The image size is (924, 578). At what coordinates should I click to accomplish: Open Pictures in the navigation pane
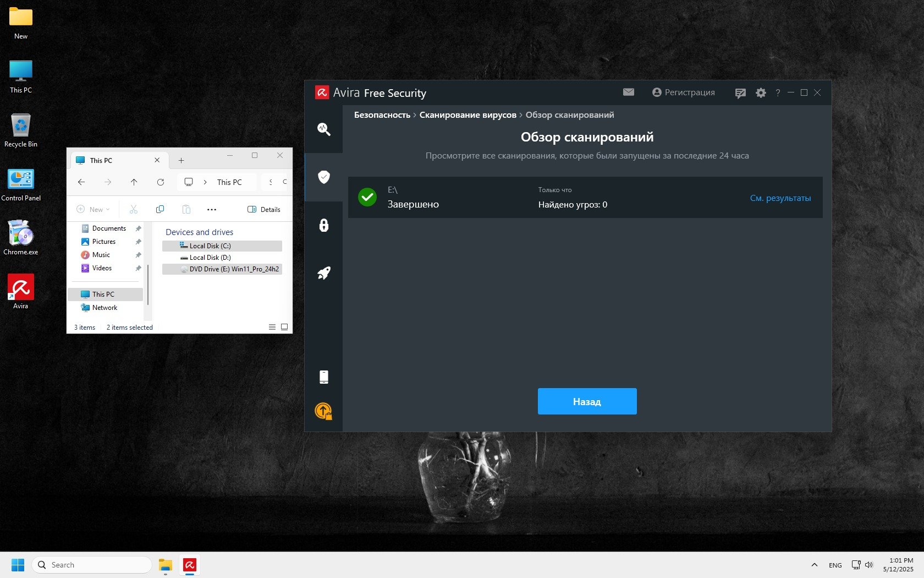104,242
